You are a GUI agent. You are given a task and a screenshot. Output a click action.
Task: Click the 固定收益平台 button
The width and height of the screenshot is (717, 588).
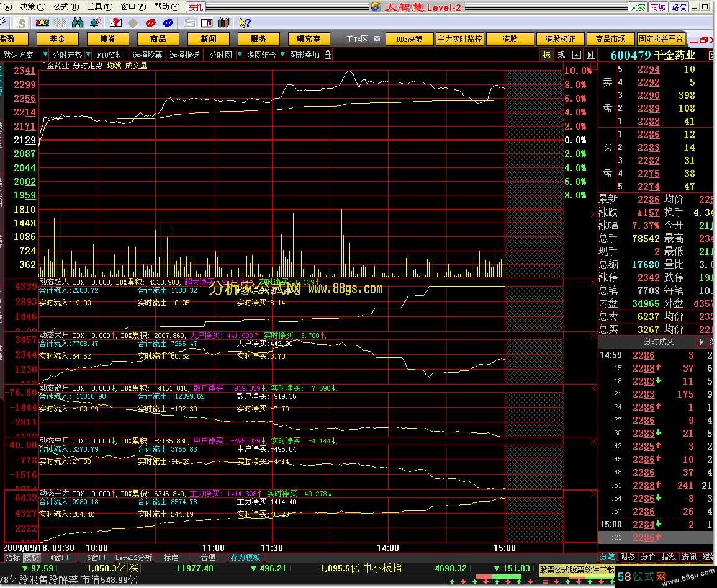click(x=661, y=39)
